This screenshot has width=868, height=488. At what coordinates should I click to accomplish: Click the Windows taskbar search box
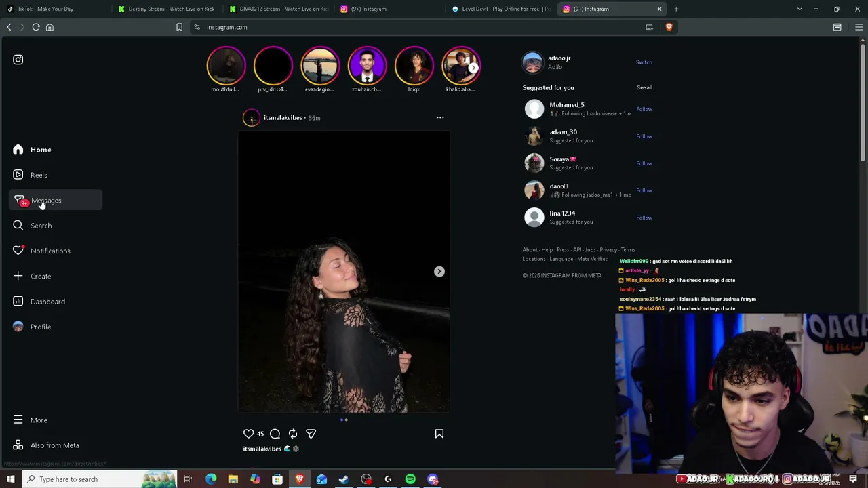tap(100, 479)
